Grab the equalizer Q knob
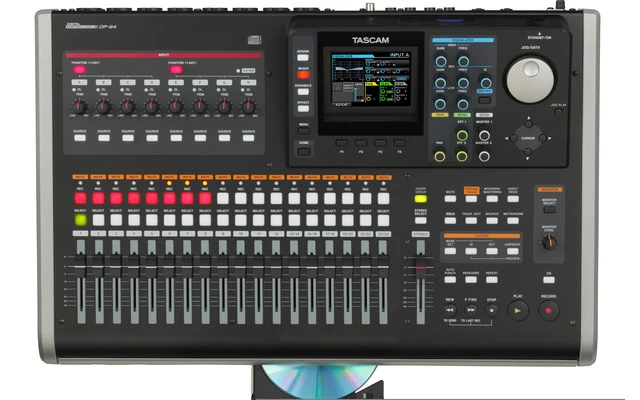 click(485, 83)
